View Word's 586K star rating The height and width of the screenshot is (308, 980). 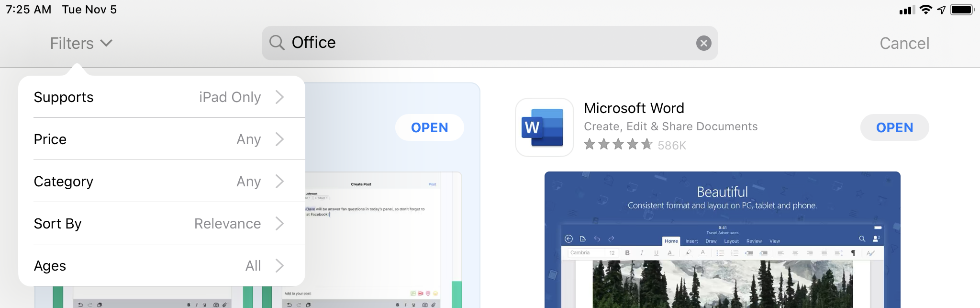635,145
